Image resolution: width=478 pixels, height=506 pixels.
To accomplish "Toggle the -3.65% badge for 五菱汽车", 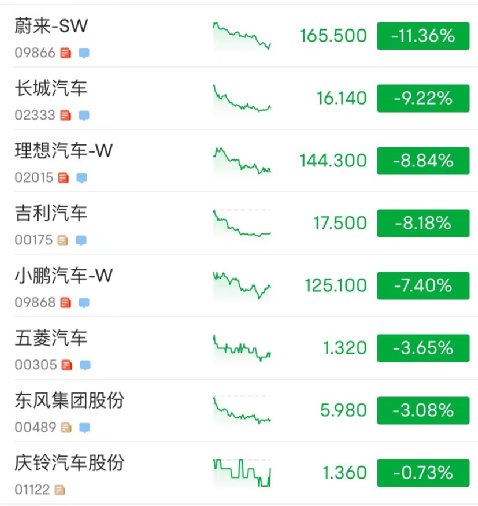I will pos(423,348).
